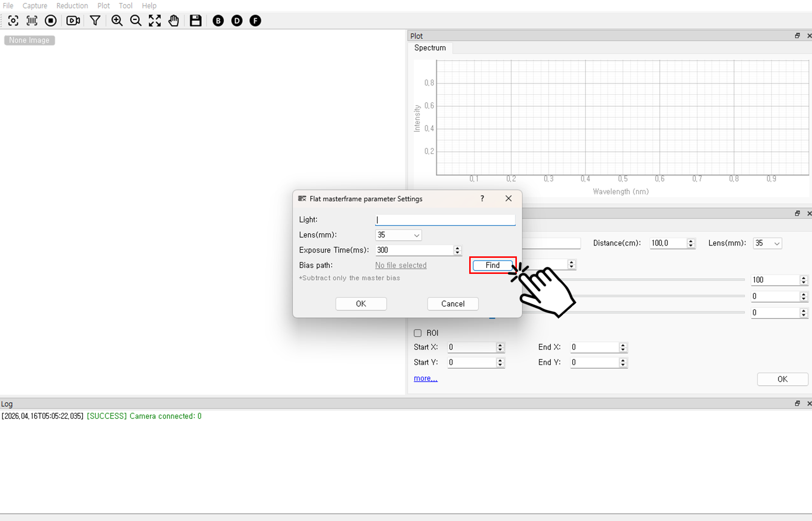The height and width of the screenshot is (521, 812).
Task: Adjust the Distance(cm) spinner arrows
Action: (691, 243)
